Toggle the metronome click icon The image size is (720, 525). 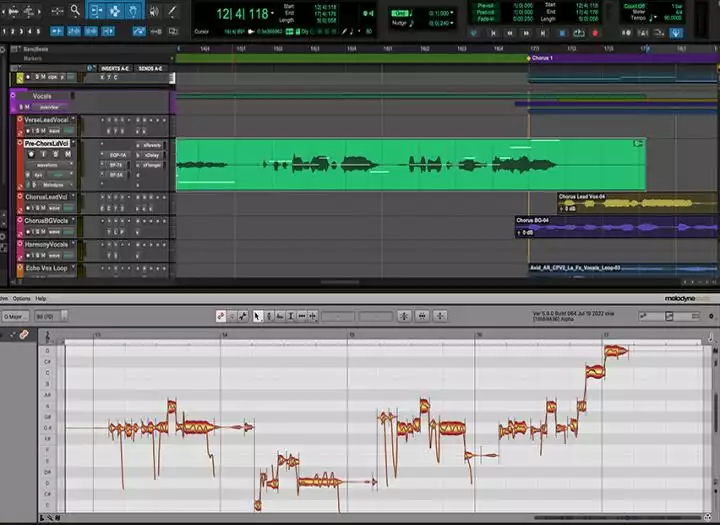[643, 33]
